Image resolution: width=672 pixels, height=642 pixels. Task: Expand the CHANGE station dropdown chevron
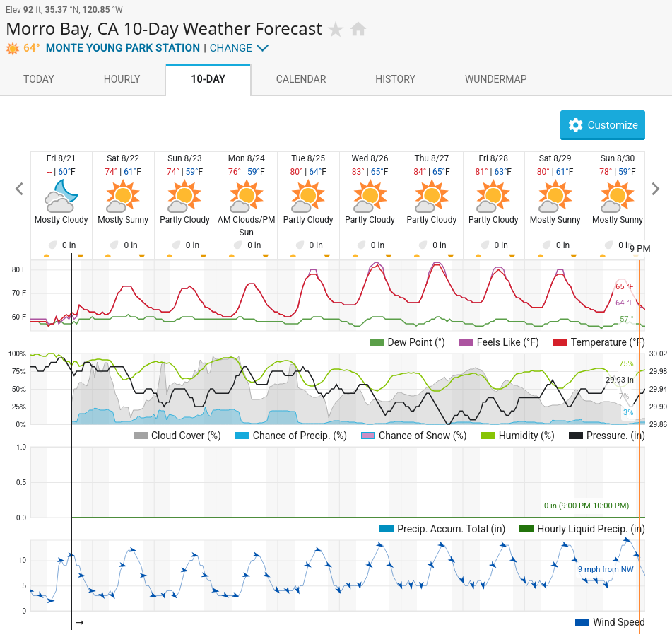tap(262, 48)
